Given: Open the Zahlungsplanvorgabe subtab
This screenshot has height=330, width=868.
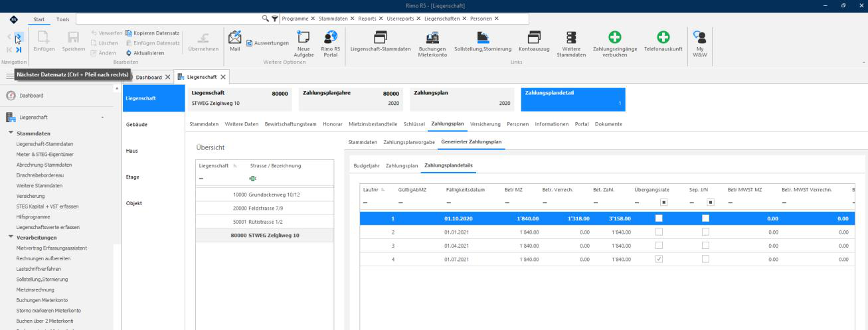Looking at the screenshot, I should pos(410,143).
